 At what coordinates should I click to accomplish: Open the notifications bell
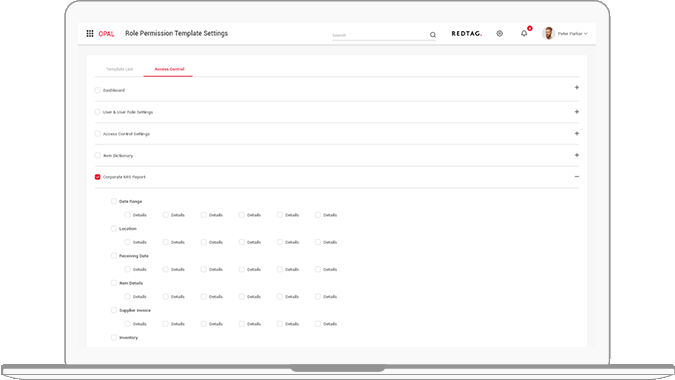coord(524,33)
